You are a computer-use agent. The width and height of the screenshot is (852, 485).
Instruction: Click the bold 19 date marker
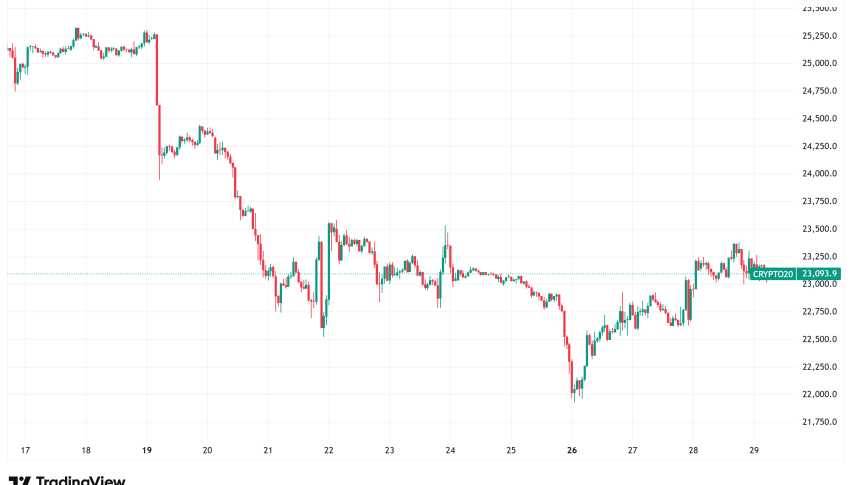click(147, 451)
